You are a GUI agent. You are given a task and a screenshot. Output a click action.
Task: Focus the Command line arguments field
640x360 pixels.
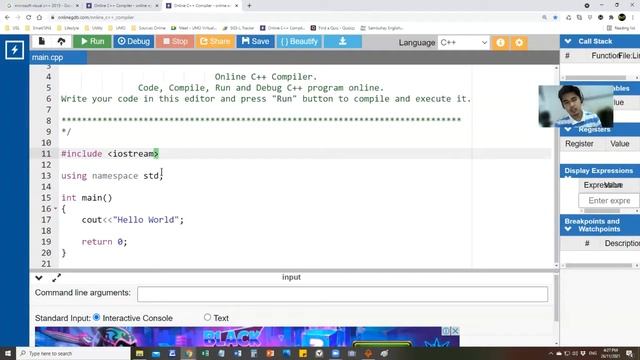click(x=342, y=294)
